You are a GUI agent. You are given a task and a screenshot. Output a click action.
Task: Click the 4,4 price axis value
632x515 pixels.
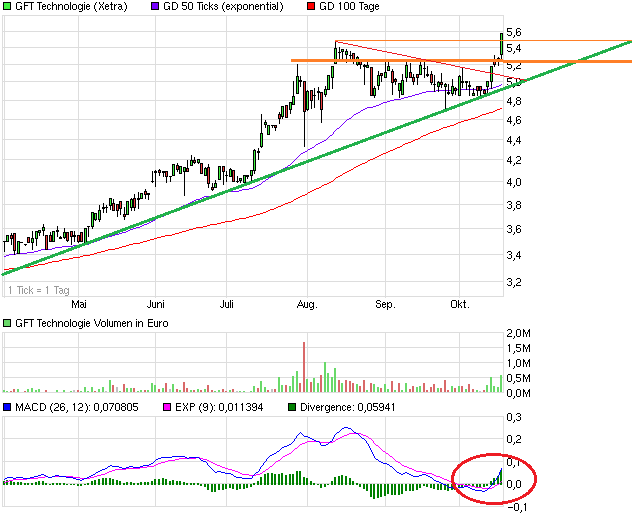click(x=514, y=140)
